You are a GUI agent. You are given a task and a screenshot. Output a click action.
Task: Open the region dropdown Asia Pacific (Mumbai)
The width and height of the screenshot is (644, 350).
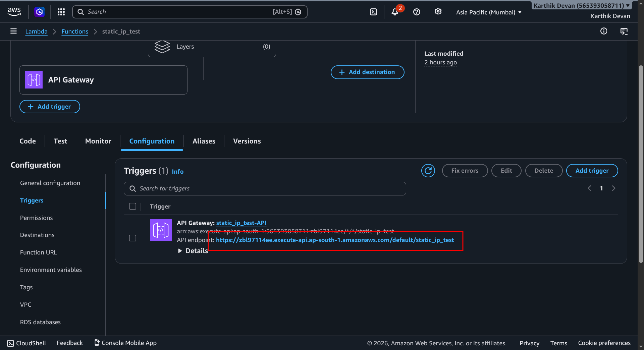(489, 12)
